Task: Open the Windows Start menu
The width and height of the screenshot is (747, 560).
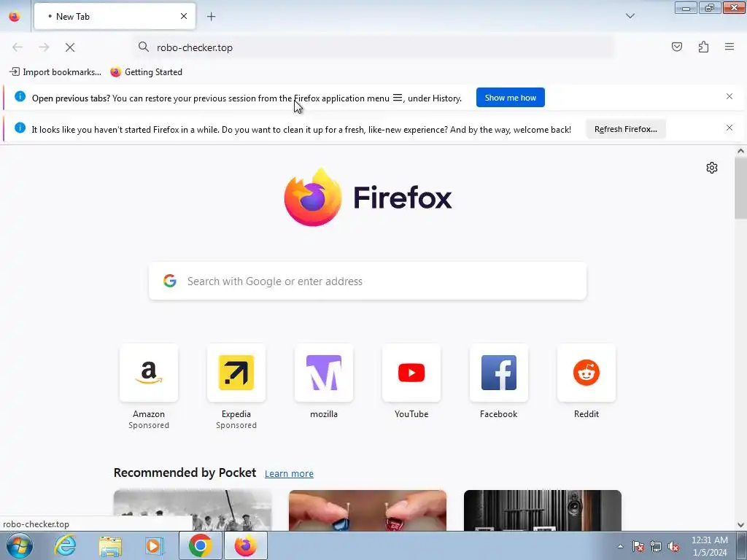Action: 19,545
